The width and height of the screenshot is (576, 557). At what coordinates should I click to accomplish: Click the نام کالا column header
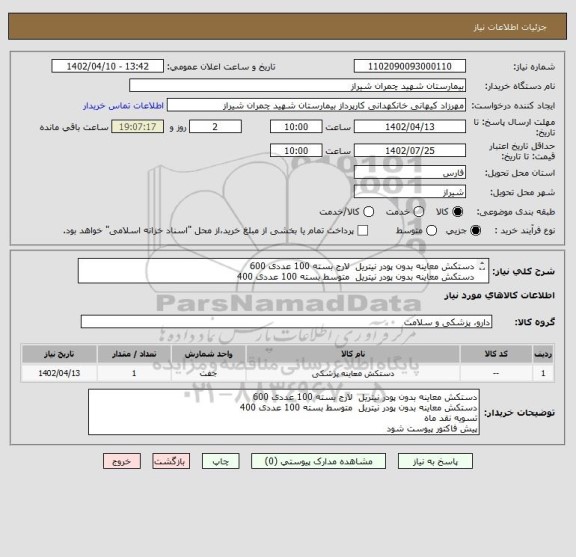click(x=353, y=354)
